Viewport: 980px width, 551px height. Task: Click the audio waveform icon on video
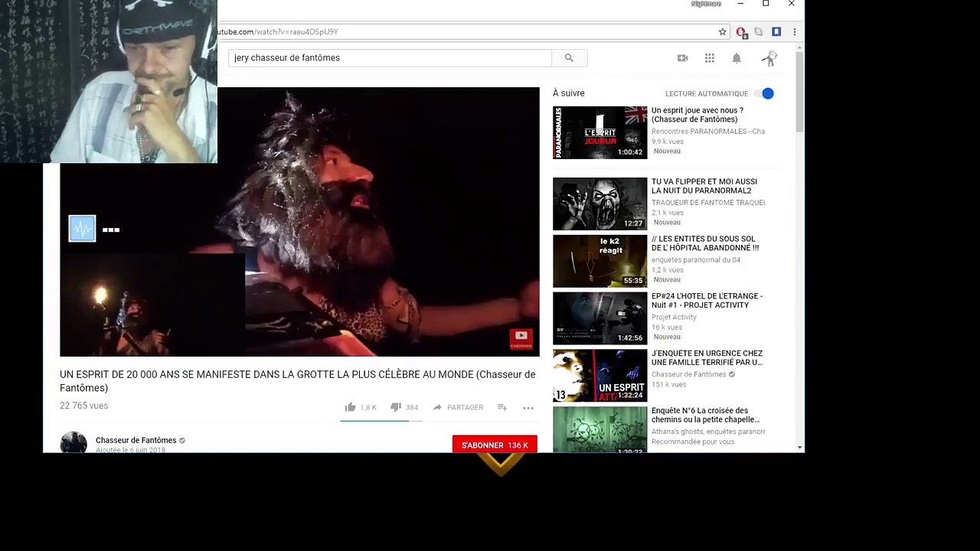point(82,229)
